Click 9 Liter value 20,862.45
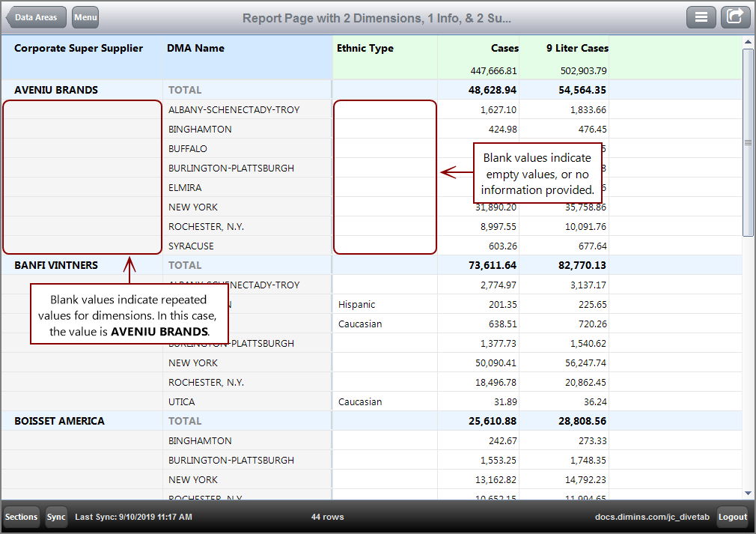Viewport: 756px width, 534px height. point(585,383)
